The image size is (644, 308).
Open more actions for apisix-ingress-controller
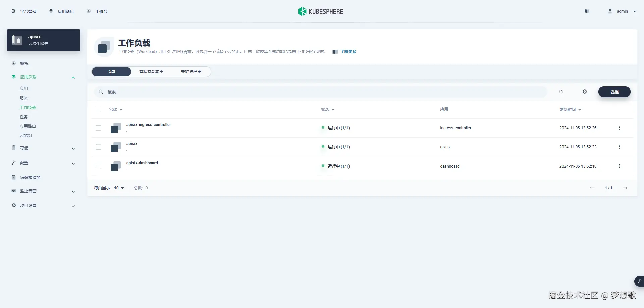coord(620,128)
